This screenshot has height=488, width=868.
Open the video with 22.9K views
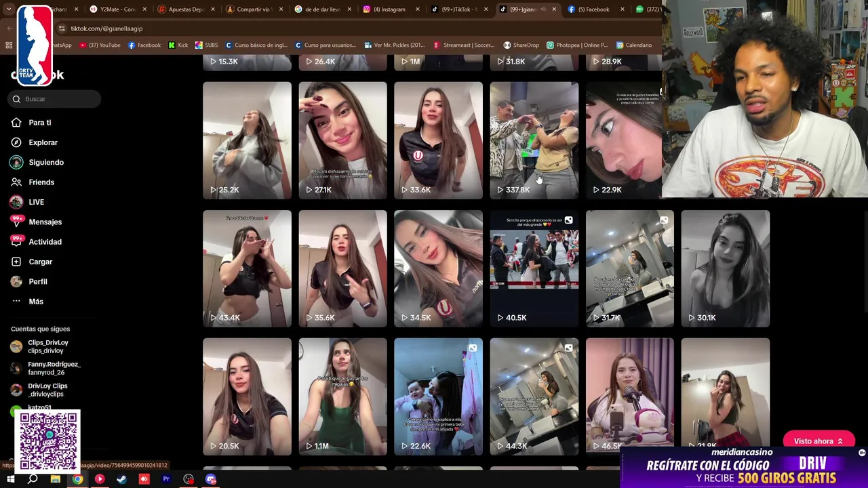(624, 140)
